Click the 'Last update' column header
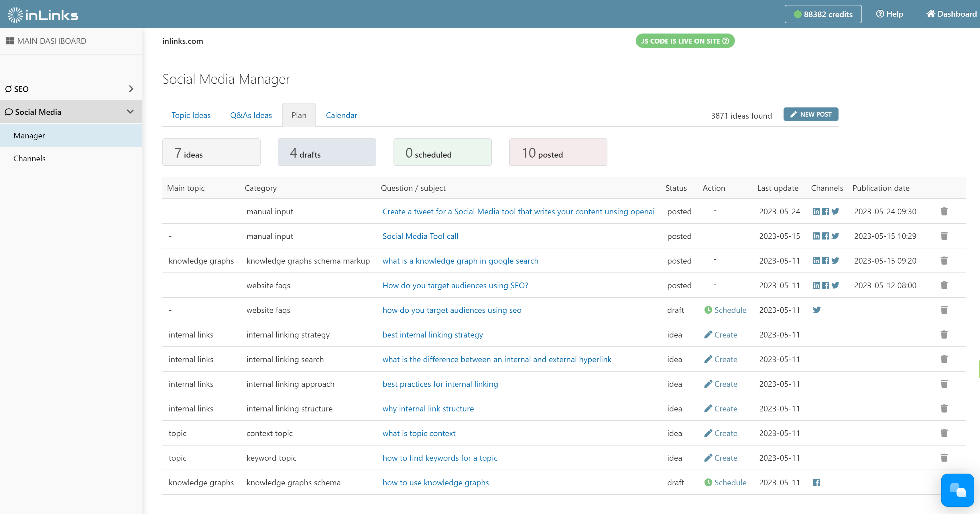980x514 pixels. point(778,188)
